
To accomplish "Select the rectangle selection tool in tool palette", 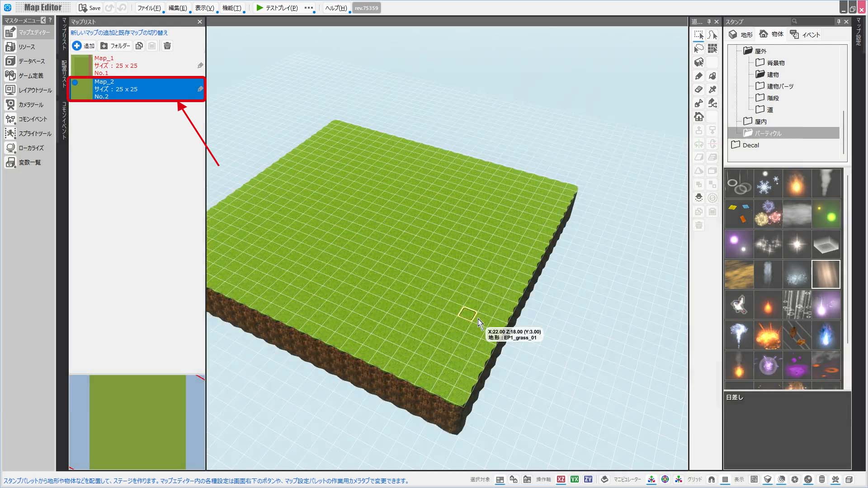I will point(699,35).
